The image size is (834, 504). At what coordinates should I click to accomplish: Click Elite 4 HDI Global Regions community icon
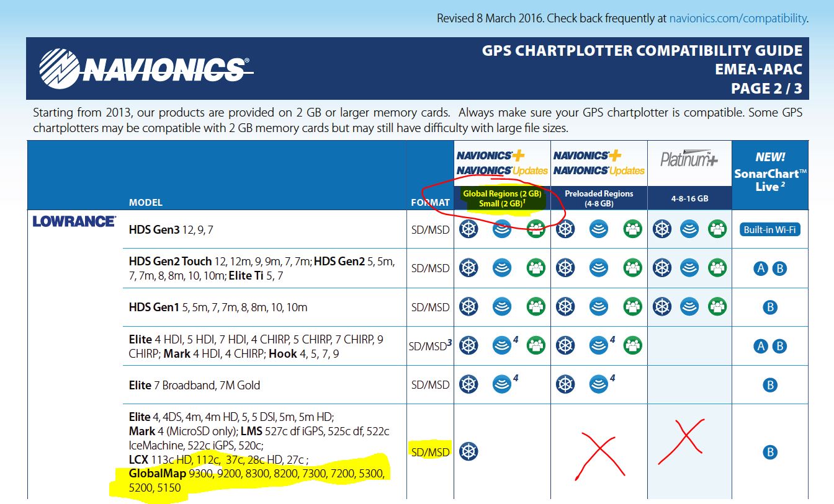tap(536, 345)
